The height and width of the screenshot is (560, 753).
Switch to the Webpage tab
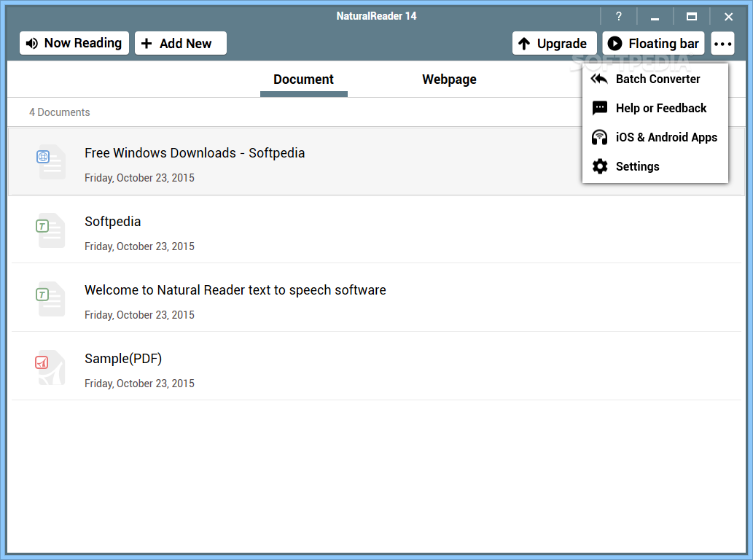449,79
